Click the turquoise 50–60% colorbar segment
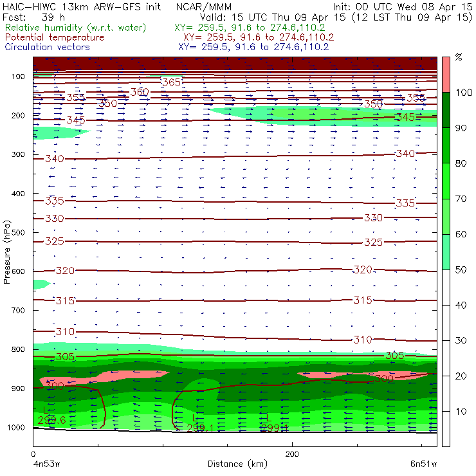 pos(446,252)
